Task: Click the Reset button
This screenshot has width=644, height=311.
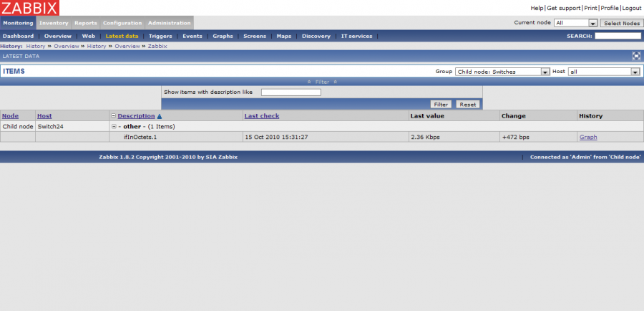Action: (467, 105)
